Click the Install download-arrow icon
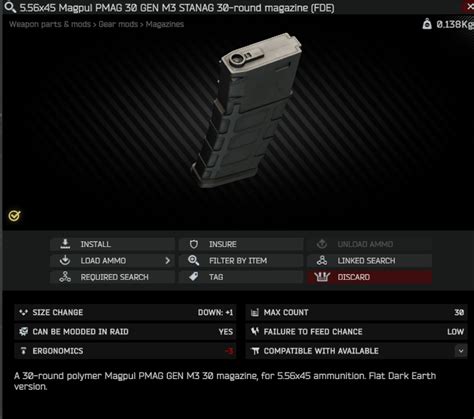Viewport: 474px width, 419px height. coord(65,244)
